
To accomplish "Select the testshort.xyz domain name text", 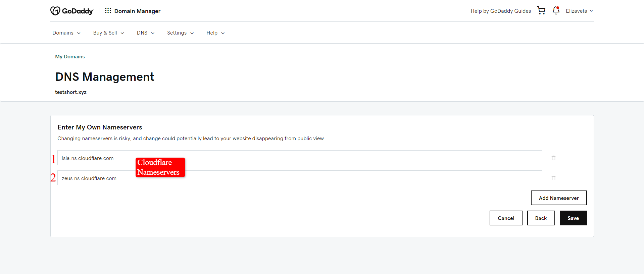I will (71, 92).
